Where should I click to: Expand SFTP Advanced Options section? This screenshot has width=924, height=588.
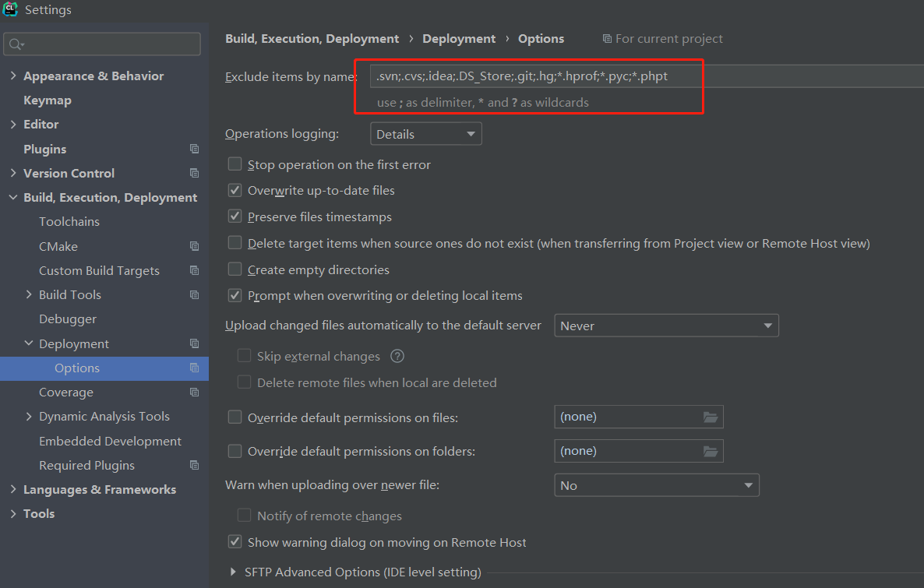click(x=233, y=572)
